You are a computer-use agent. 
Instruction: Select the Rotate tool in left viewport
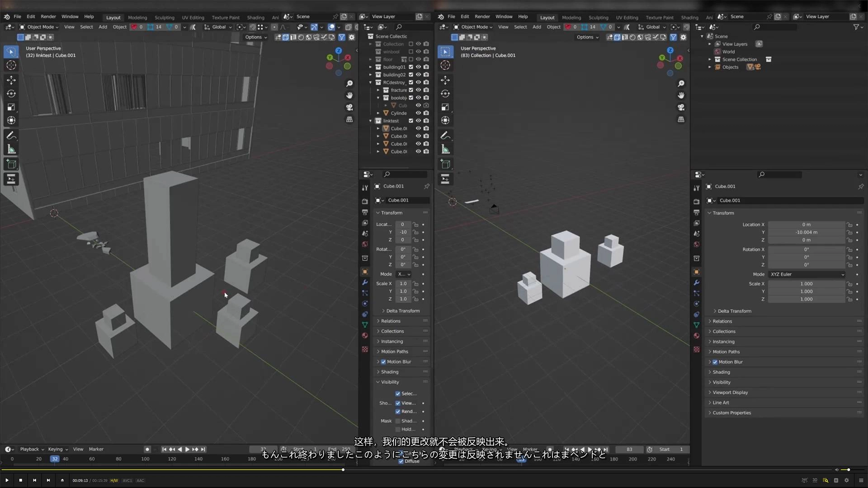(x=11, y=94)
